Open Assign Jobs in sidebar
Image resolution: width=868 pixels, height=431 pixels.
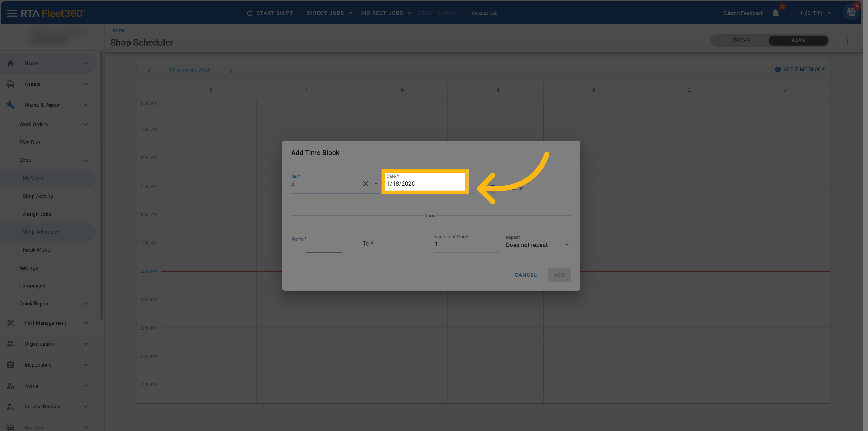[x=37, y=214]
